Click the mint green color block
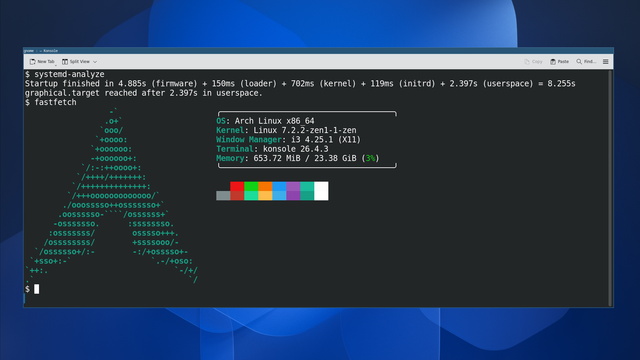The image size is (640, 360). [251, 196]
